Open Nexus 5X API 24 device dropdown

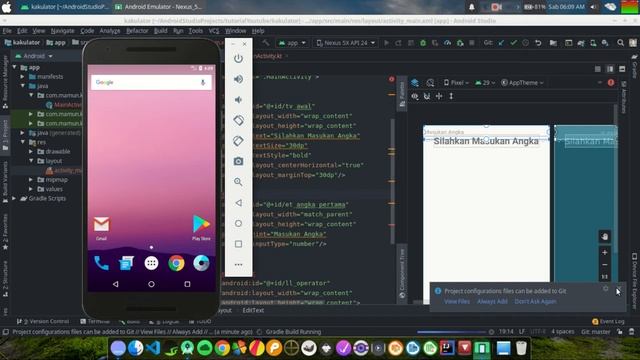coord(346,43)
